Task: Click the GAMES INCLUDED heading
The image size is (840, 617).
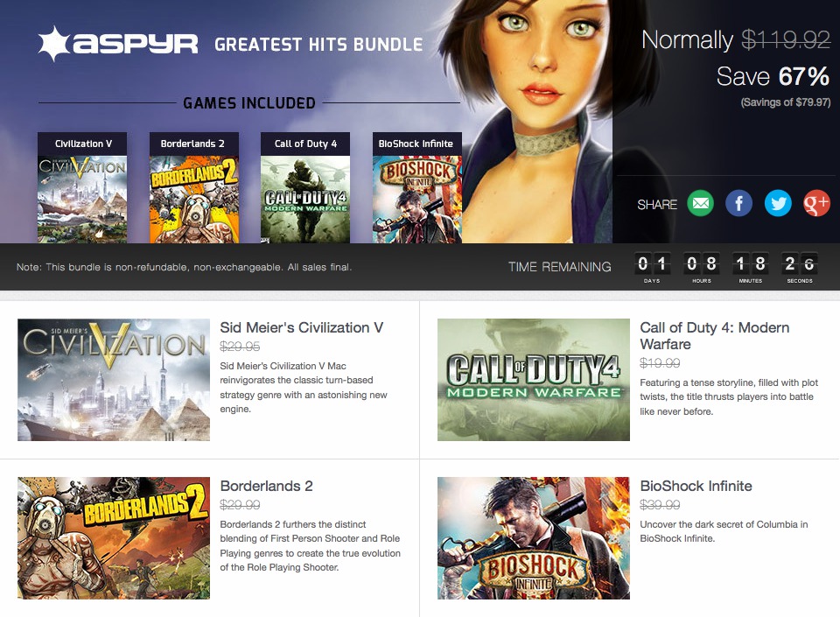Action: [249, 103]
